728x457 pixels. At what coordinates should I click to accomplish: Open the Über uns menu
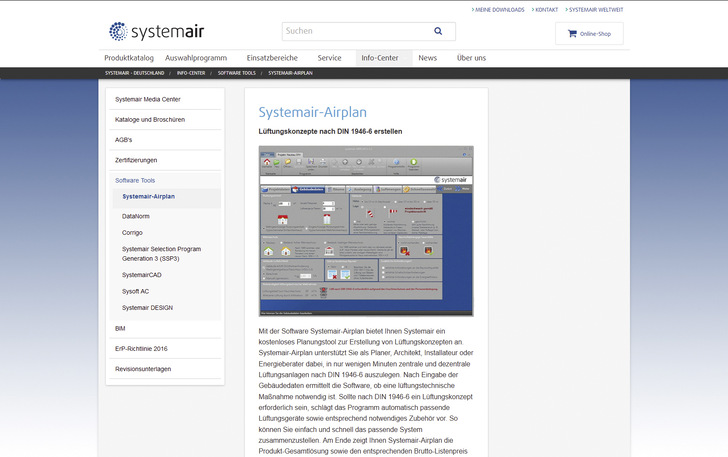point(471,58)
